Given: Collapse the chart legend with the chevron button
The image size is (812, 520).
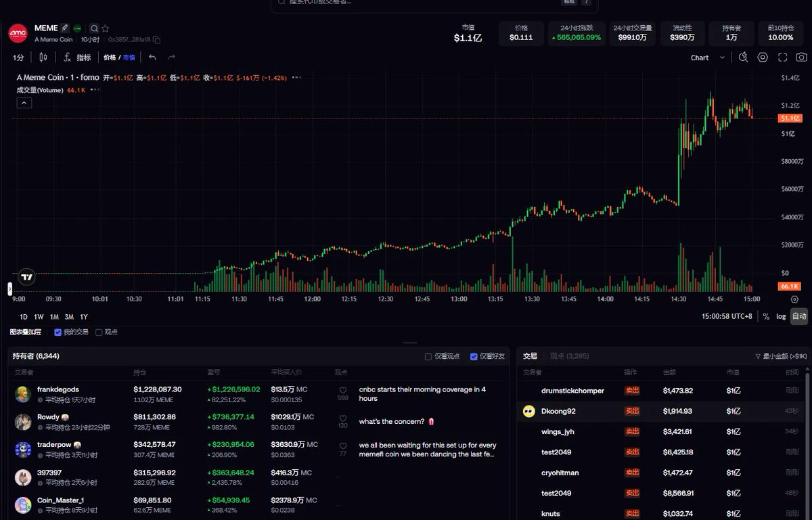Looking at the screenshot, I should (x=24, y=103).
